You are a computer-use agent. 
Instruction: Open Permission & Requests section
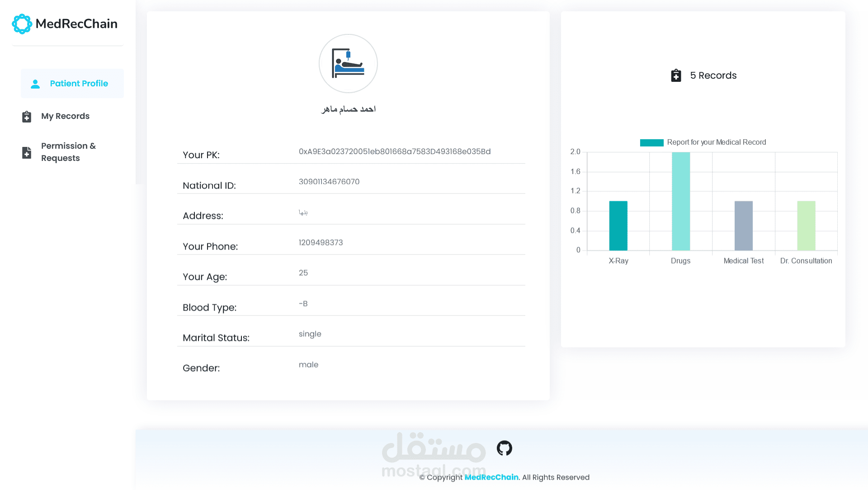click(x=68, y=152)
